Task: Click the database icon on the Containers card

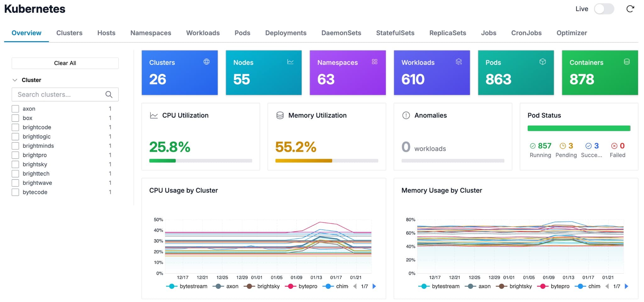Action: (x=627, y=62)
